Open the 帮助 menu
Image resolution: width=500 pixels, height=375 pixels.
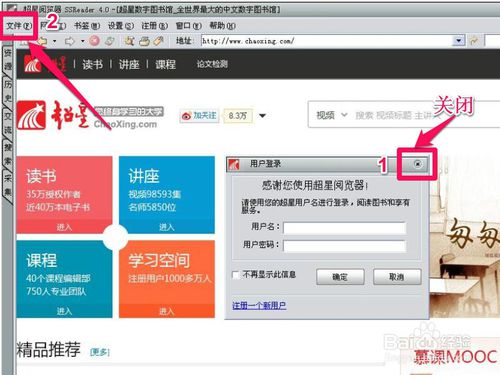click(222, 26)
